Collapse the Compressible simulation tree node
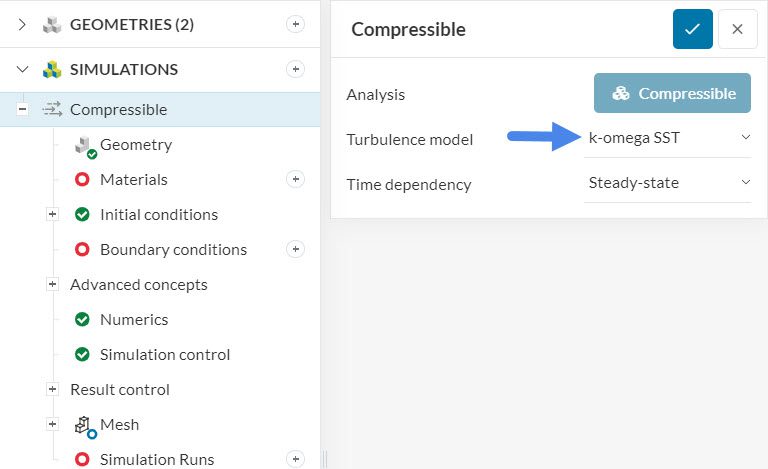This screenshot has width=768, height=469. click(22, 110)
